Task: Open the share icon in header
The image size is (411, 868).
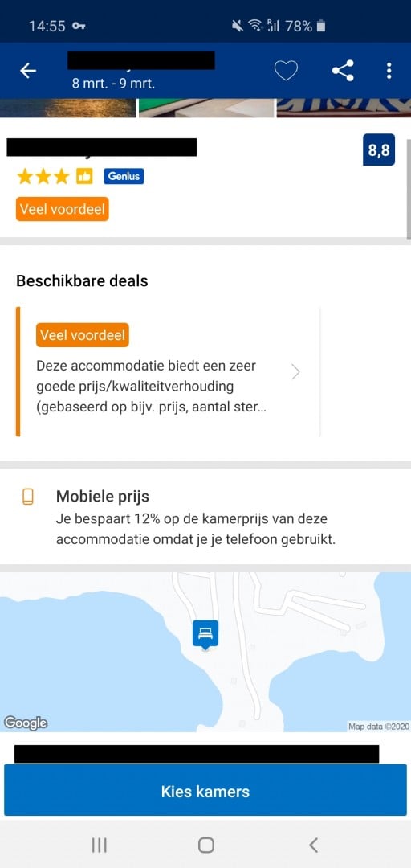Action: (343, 71)
